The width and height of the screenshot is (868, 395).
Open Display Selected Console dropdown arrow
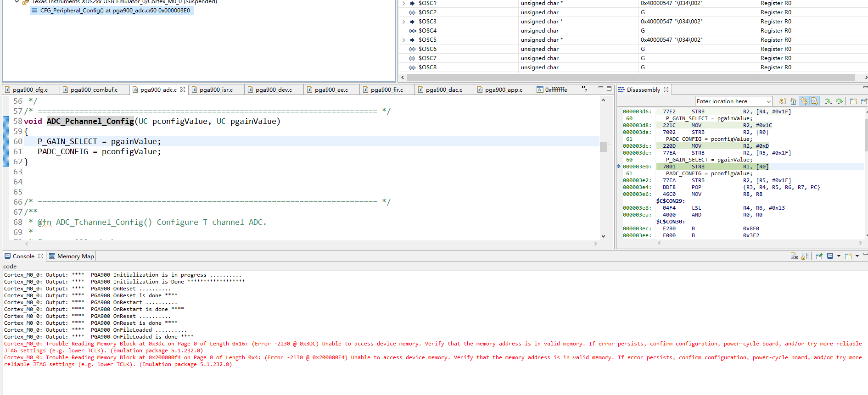pos(839,256)
